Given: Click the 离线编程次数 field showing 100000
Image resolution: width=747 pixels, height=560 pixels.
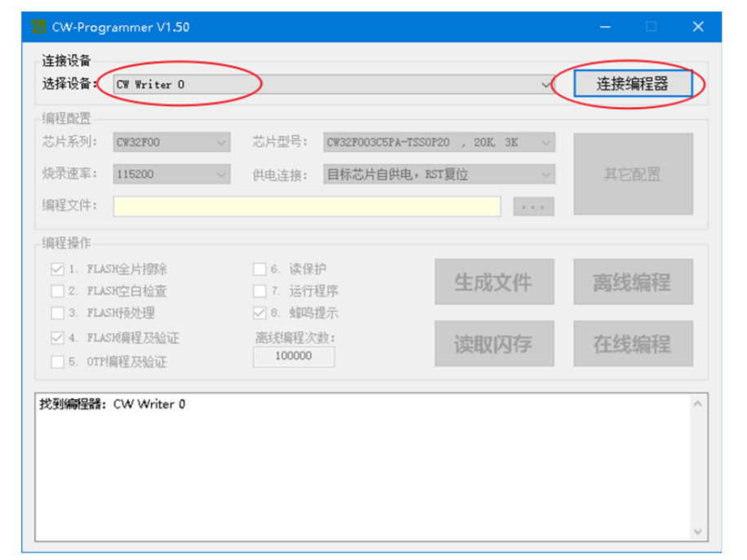Looking at the screenshot, I should [x=293, y=356].
